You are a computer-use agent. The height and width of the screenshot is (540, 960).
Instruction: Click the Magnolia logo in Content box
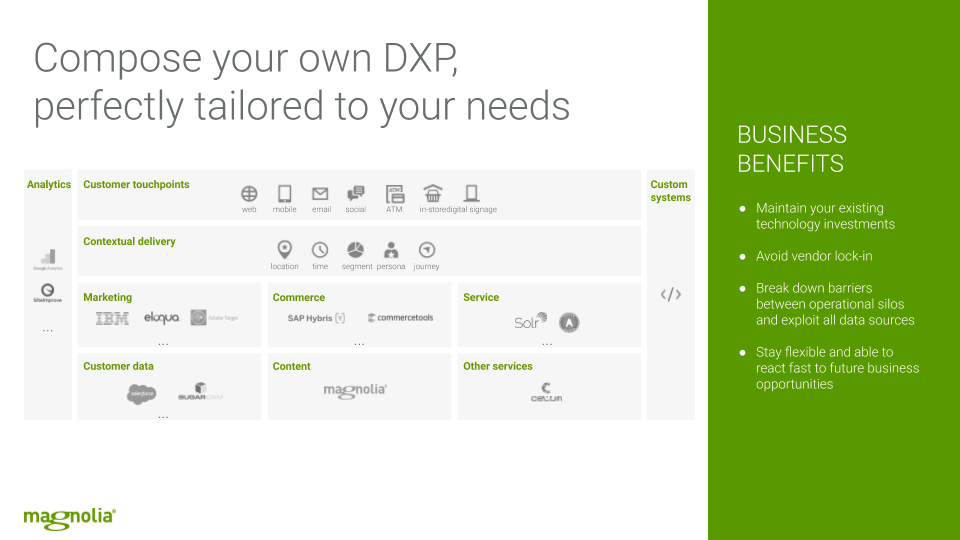coord(355,390)
